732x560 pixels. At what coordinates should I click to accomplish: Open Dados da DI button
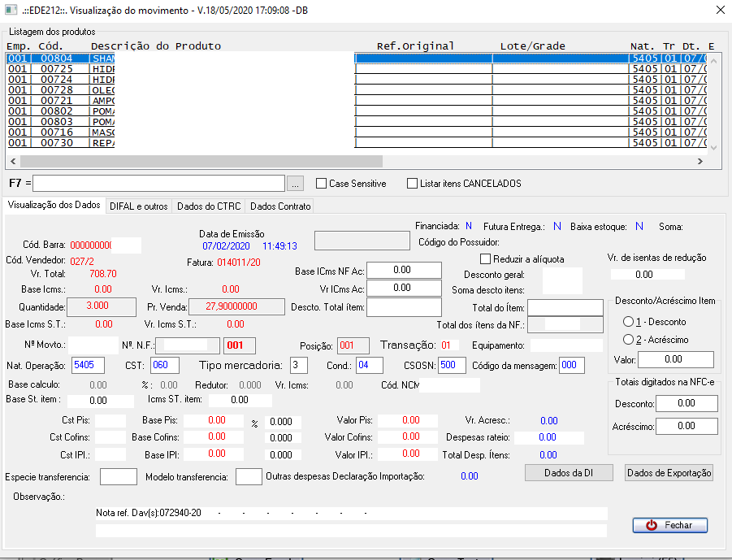[x=569, y=473]
